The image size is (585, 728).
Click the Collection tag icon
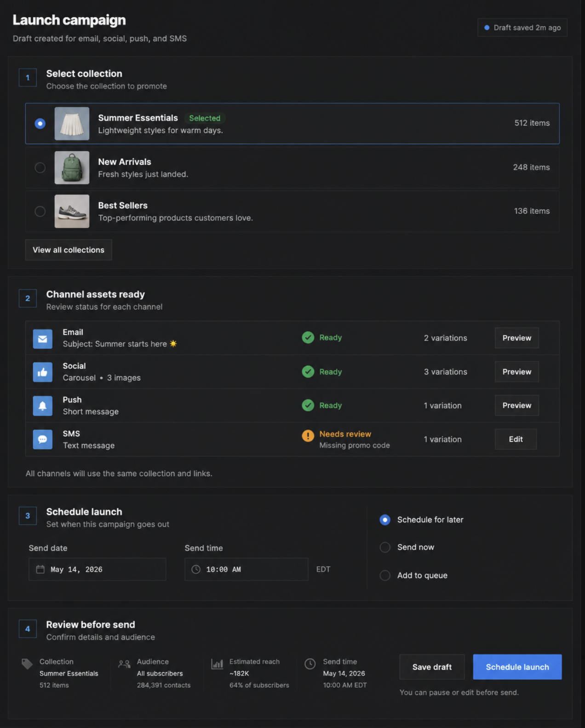pos(27,664)
